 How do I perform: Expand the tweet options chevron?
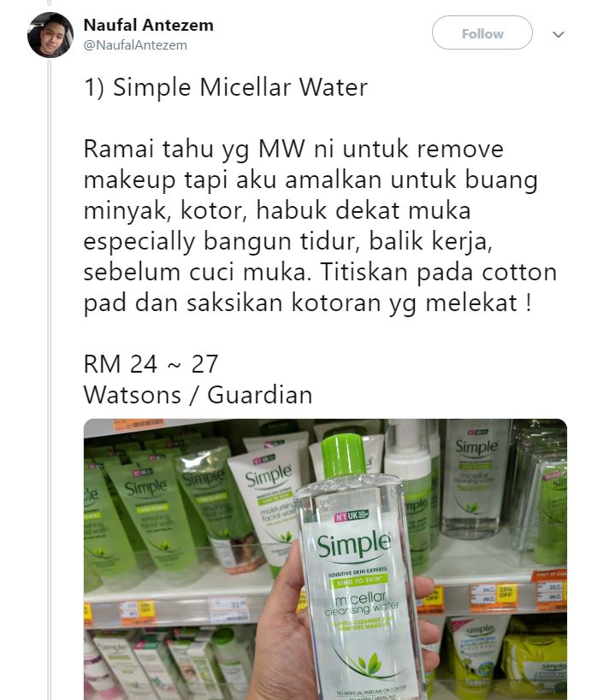(559, 34)
